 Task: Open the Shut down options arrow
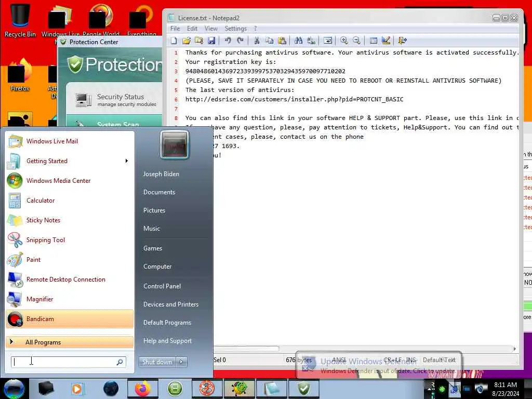[x=181, y=362]
